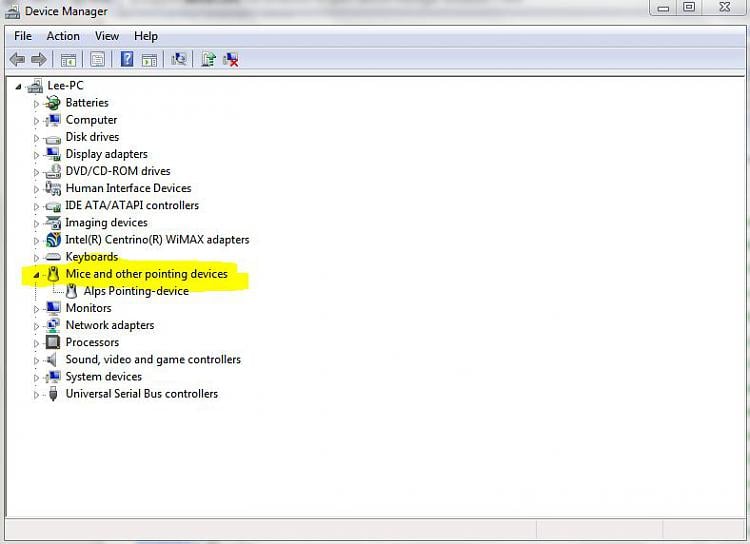750x544 pixels.
Task: Click the Uninstall device red X icon
Action: [x=231, y=60]
